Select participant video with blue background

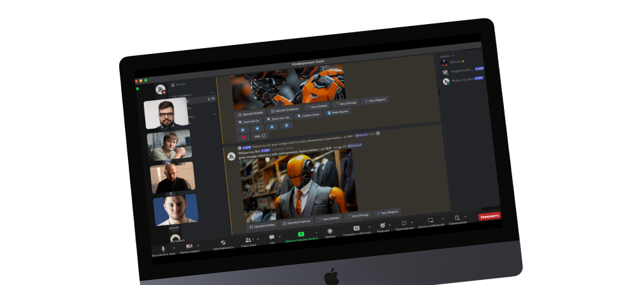click(176, 210)
